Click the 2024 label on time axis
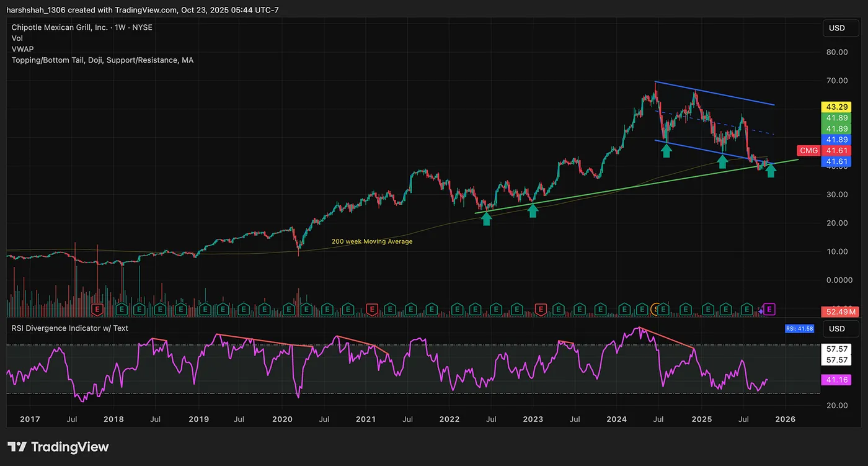868x466 pixels. 618,419
